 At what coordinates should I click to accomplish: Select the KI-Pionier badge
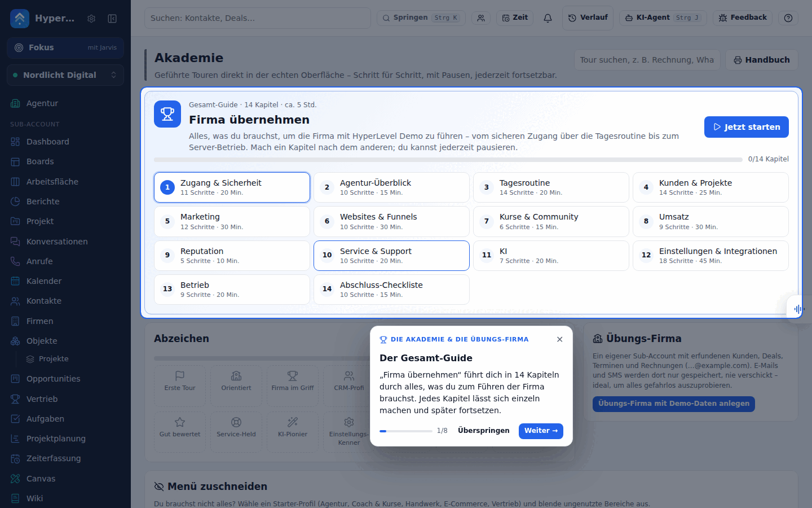[x=293, y=432]
